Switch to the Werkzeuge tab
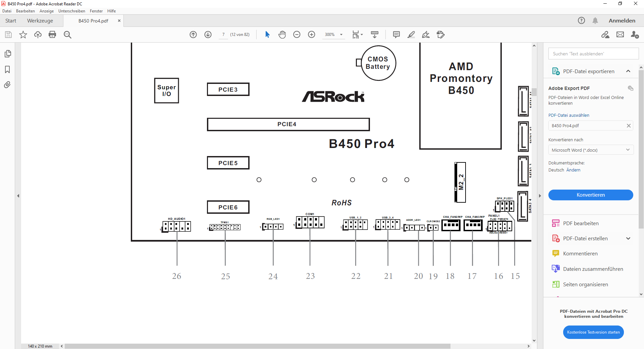The image size is (644, 349). coord(40,20)
